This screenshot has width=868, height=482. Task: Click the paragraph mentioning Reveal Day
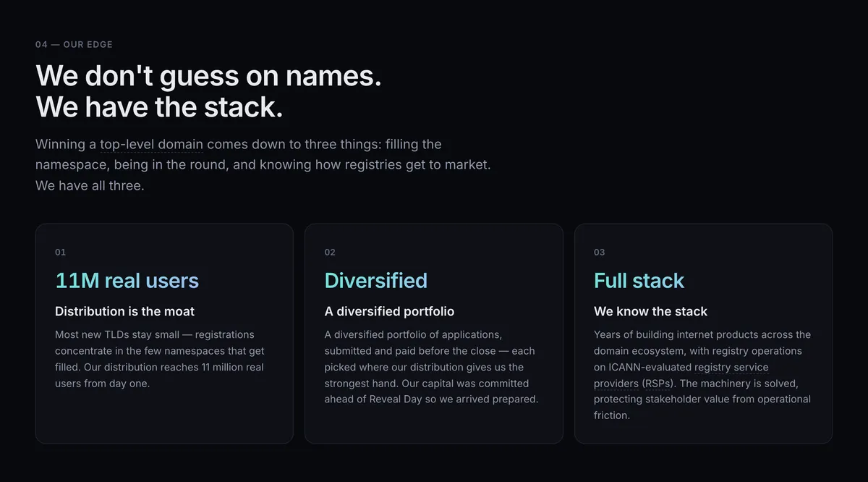pos(432,367)
